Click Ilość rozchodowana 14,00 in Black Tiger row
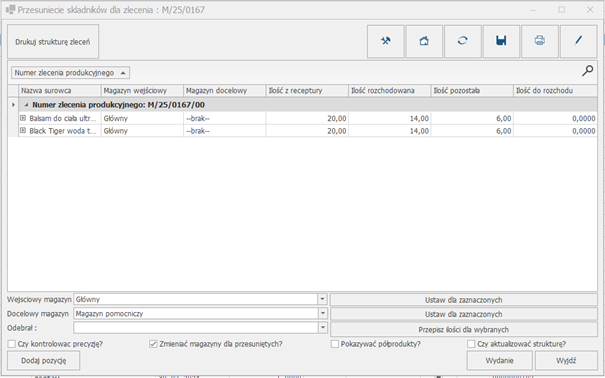Image resolution: width=605 pixels, height=378 pixels. [390, 131]
